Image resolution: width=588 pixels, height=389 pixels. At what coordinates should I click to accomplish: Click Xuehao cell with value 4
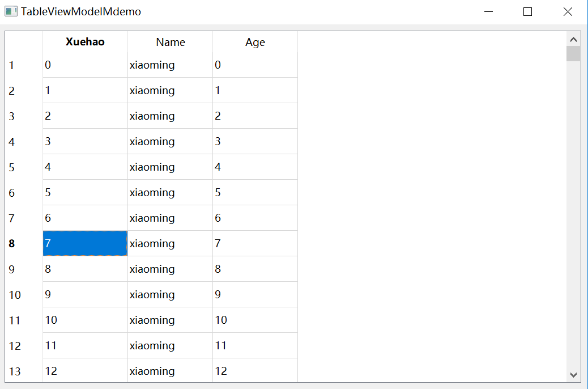click(x=85, y=167)
